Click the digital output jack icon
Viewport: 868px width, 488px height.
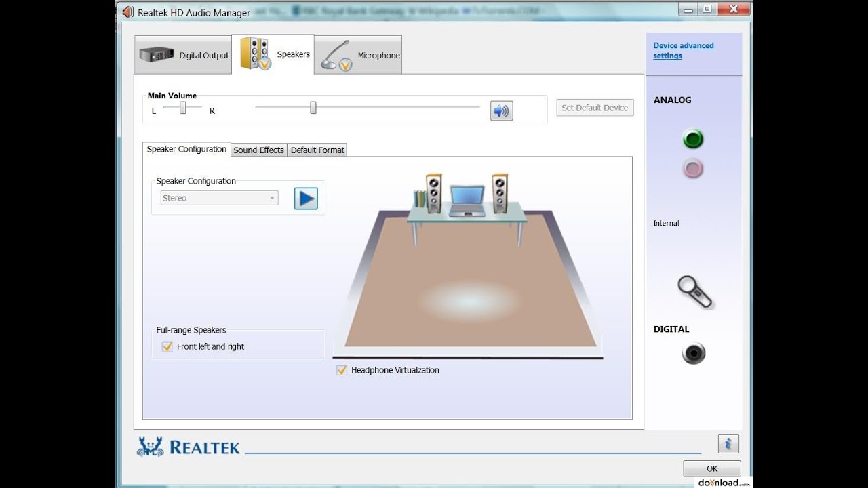click(694, 354)
